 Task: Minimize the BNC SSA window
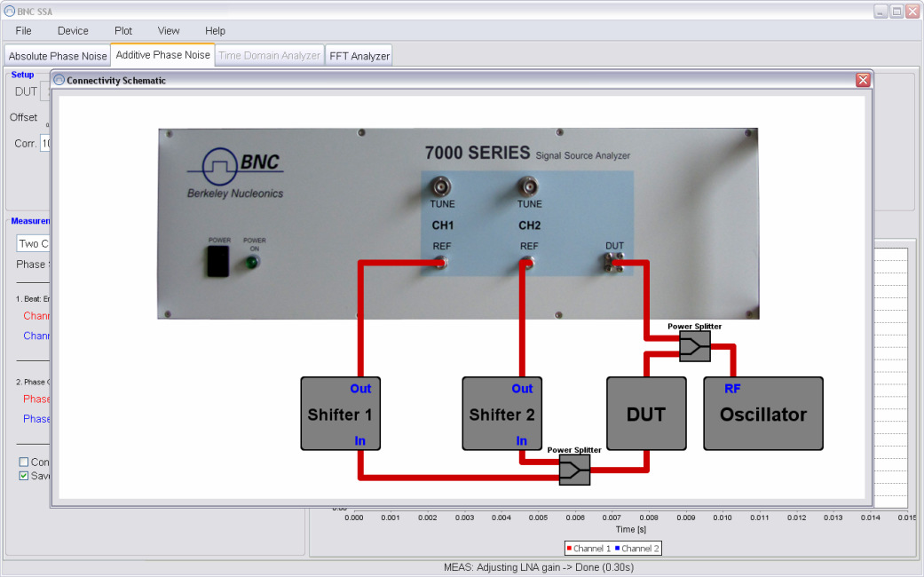click(881, 12)
